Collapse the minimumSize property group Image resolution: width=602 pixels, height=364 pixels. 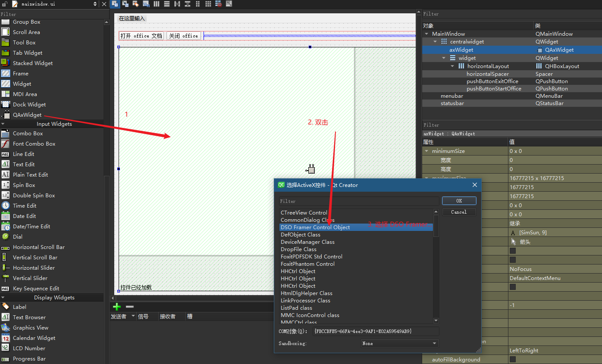click(426, 151)
